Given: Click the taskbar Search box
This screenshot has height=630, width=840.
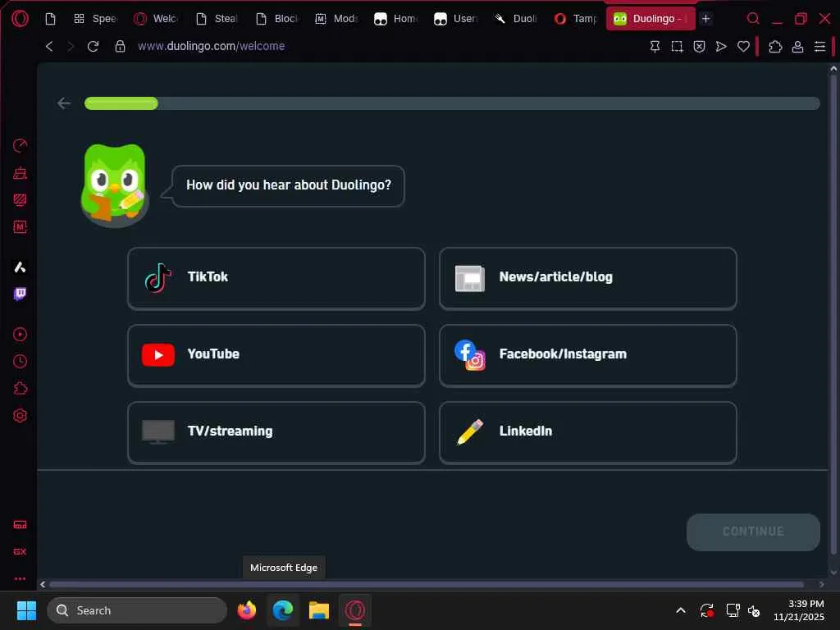Looking at the screenshot, I should (x=137, y=610).
